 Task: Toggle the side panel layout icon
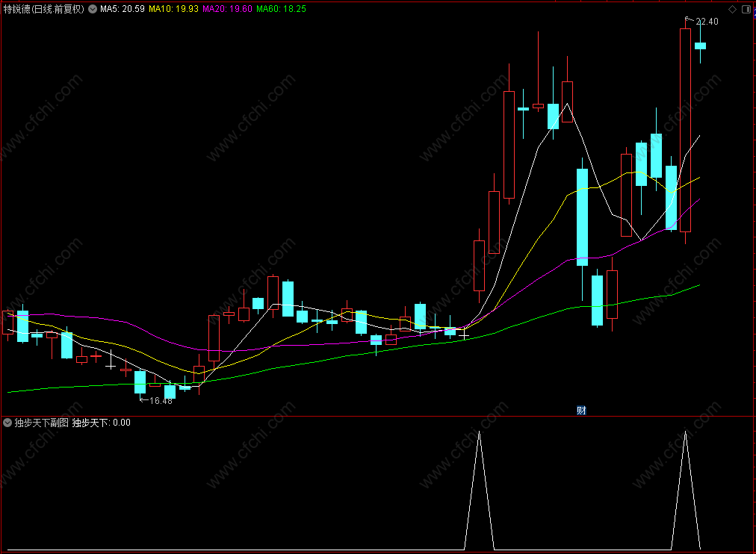tap(746, 9)
